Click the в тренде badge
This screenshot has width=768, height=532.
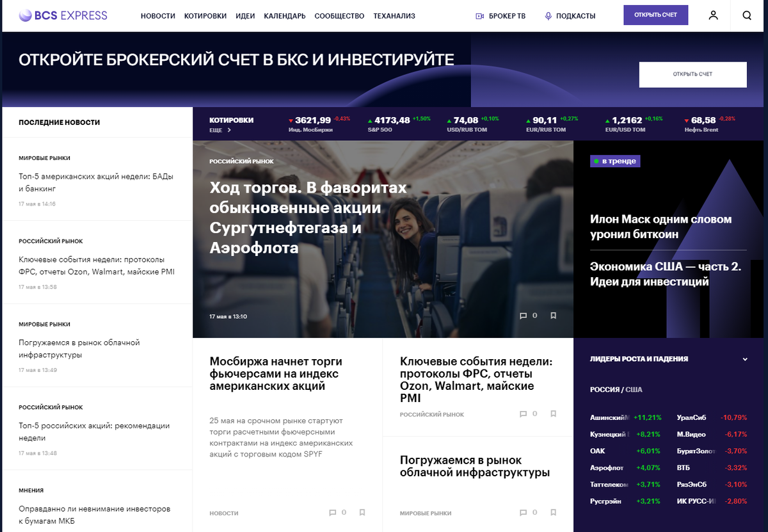click(x=615, y=161)
